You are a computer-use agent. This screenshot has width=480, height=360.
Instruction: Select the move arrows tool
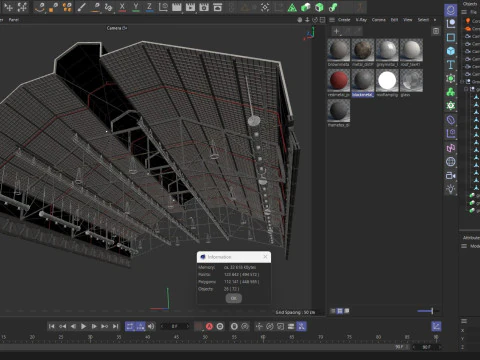point(8,7)
